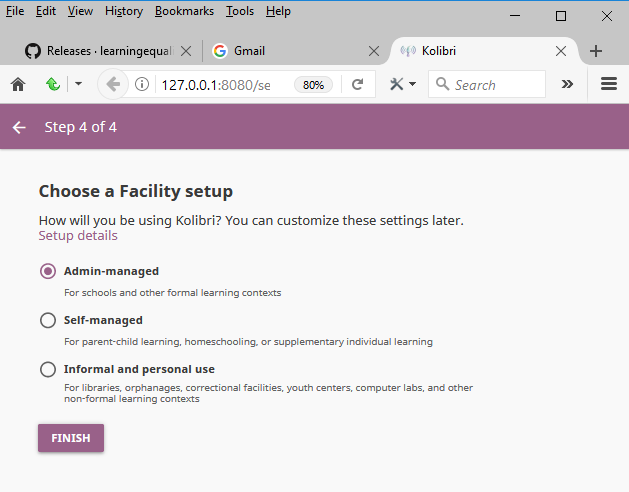Viewport: 629px width, 492px height.
Task: Open a new browser tab
Action: [596, 51]
